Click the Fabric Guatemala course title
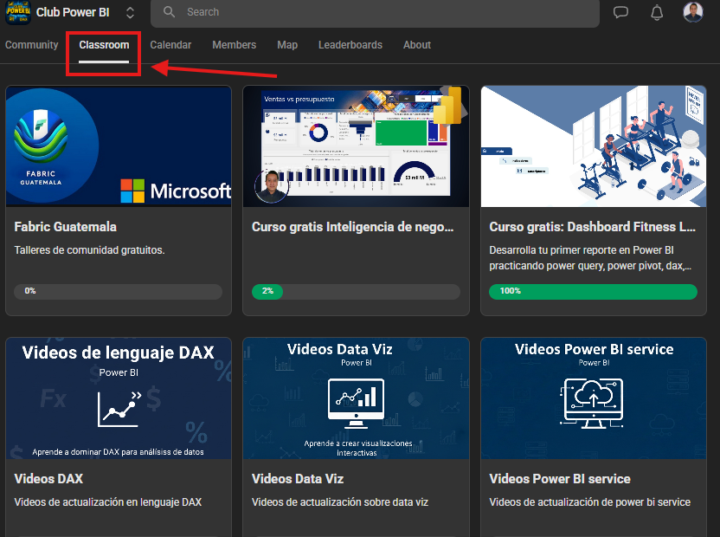This screenshot has height=537, width=720. pyautogui.click(x=65, y=227)
